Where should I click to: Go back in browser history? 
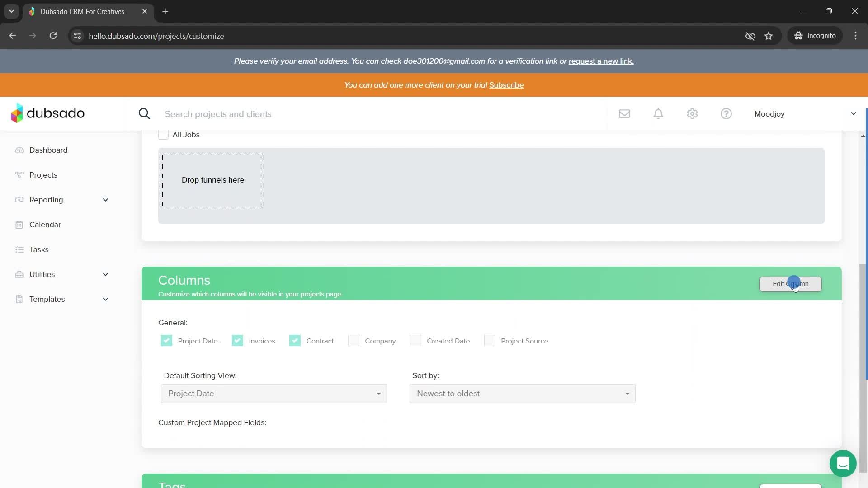(x=13, y=36)
